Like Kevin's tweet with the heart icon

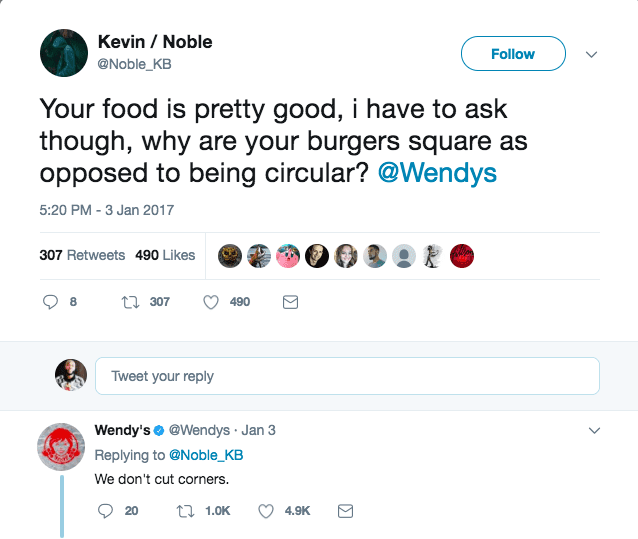(x=211, y=301)
